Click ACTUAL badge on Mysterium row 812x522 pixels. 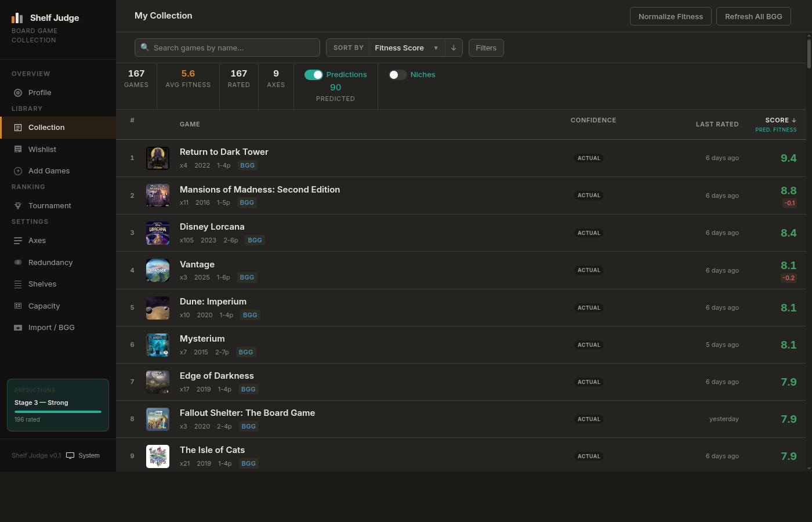589,345
